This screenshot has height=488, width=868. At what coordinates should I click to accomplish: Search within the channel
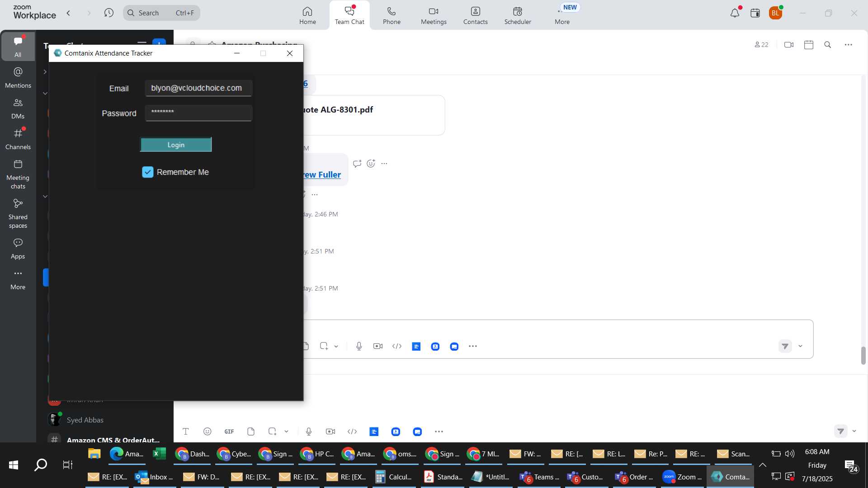coord(828,45)
